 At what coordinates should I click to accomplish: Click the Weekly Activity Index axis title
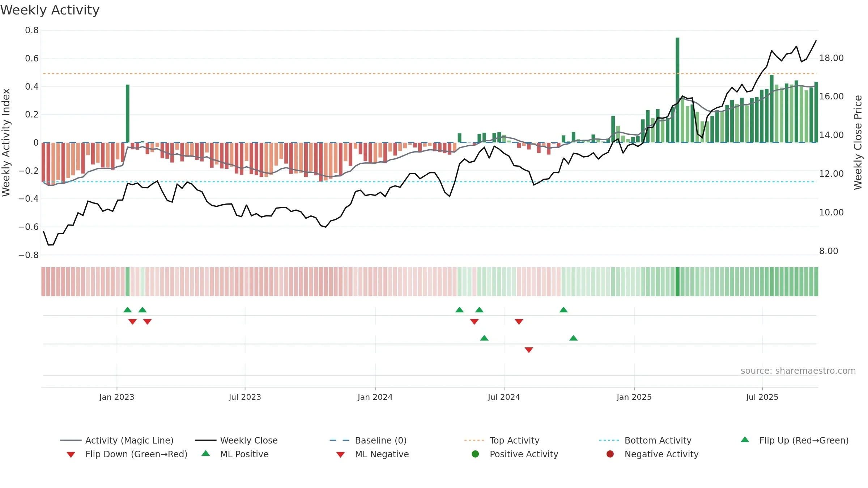(x=6, y=142)
